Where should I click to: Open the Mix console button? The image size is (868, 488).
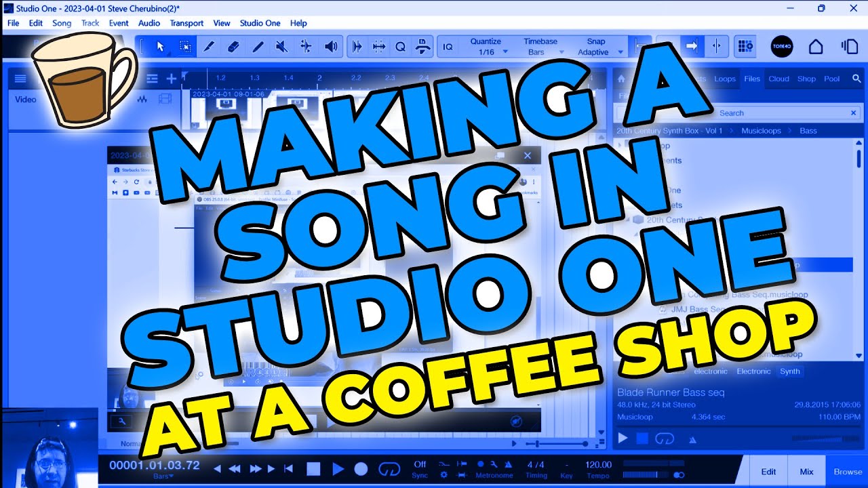[806, 472]
